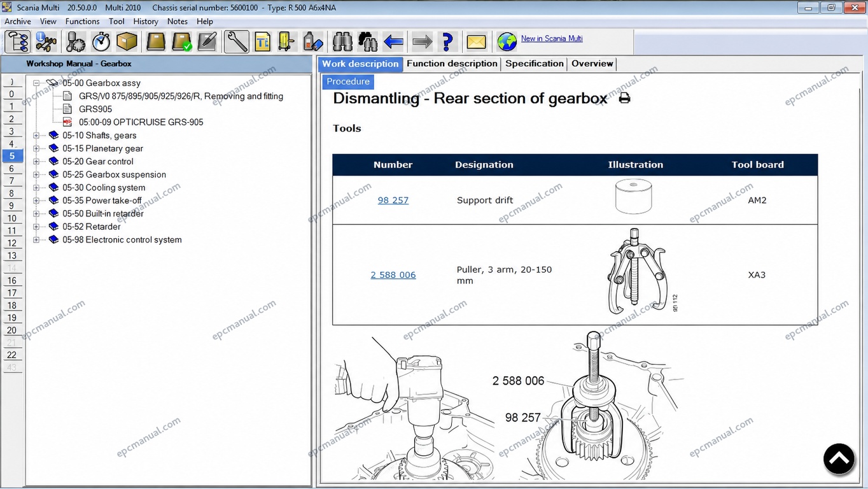Expand the 05-30 Cooling system node

[x=36, y=187]
